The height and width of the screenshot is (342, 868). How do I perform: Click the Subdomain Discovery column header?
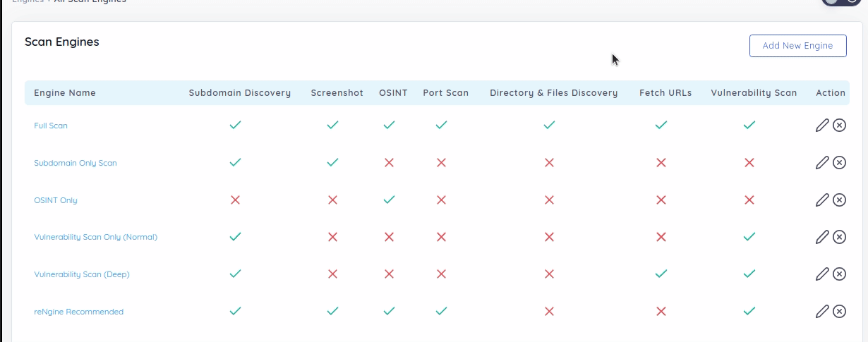point(240,93)
